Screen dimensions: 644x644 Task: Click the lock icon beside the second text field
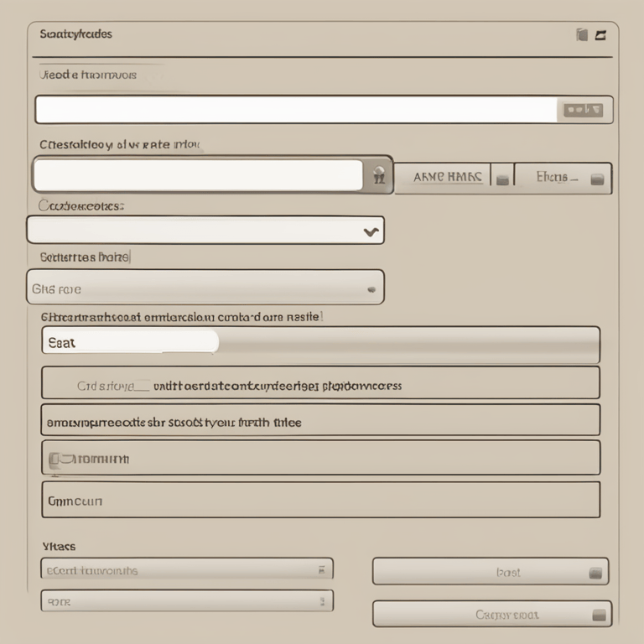[x=379, y=176]
